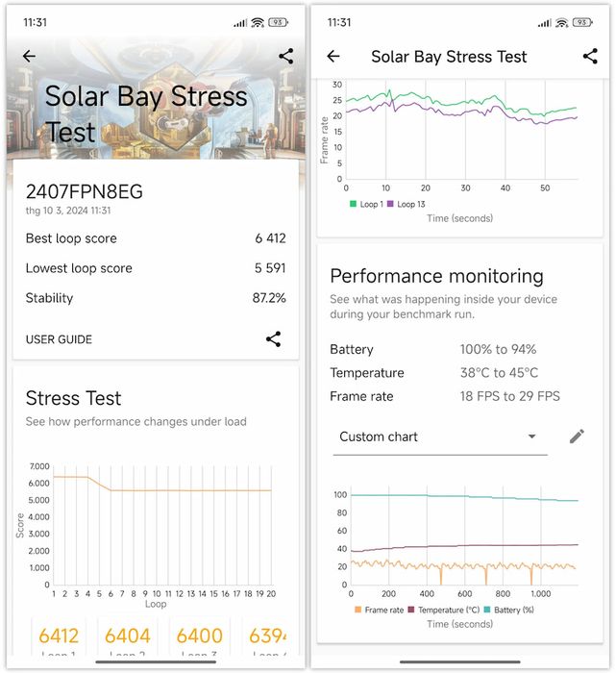Tap the left screen's bottom gesture bar
Viewport: 616px width, 673px height.
(x=156, y=662)
